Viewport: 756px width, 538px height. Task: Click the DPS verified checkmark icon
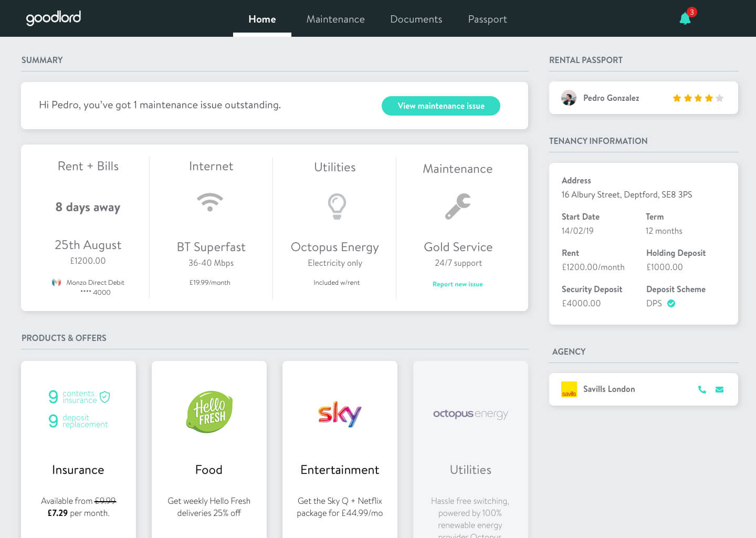pyautogui.click(x=671, y=303)
